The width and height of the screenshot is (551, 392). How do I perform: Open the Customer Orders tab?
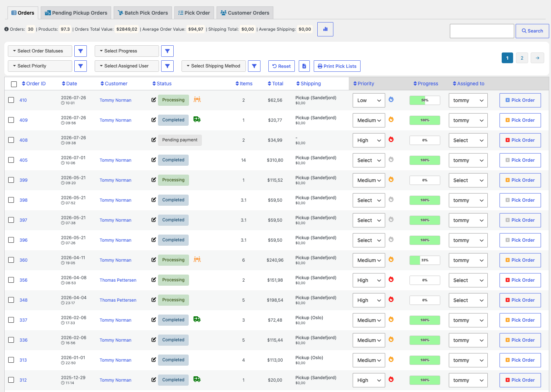point(245,13)
